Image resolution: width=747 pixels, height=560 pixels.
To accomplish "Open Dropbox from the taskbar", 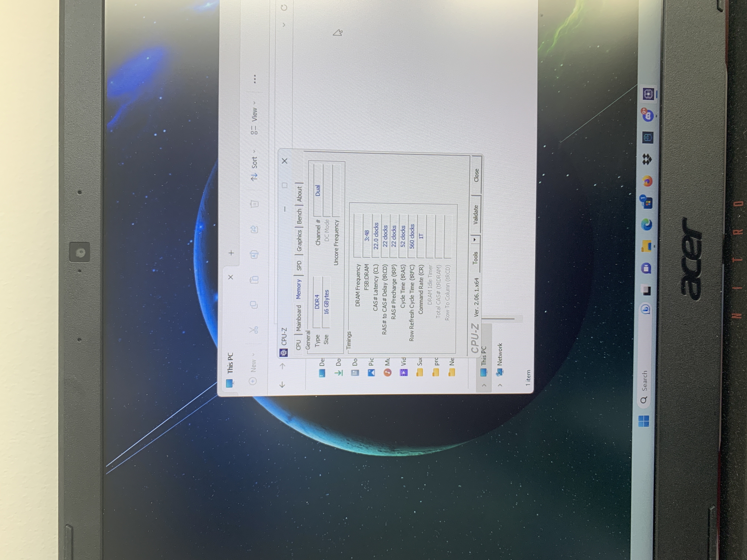I will tap(647, 159).
